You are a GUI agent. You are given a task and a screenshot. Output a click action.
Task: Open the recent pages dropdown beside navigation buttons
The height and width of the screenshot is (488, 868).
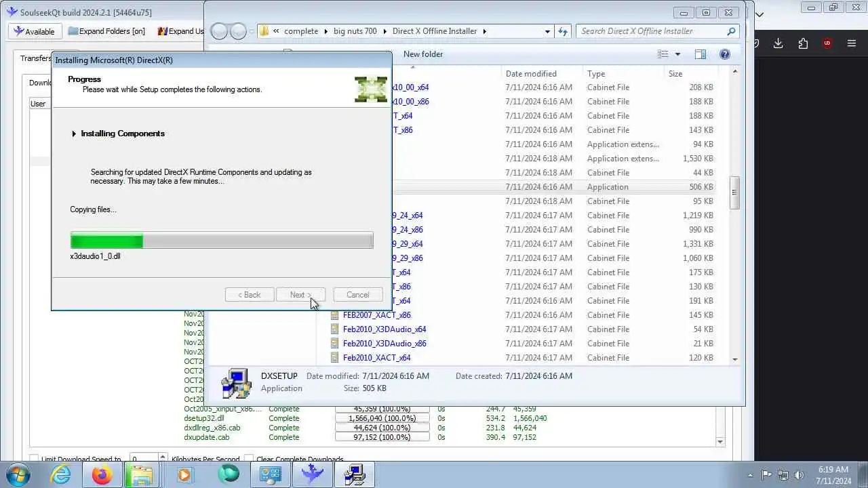(x=252, y=31)
